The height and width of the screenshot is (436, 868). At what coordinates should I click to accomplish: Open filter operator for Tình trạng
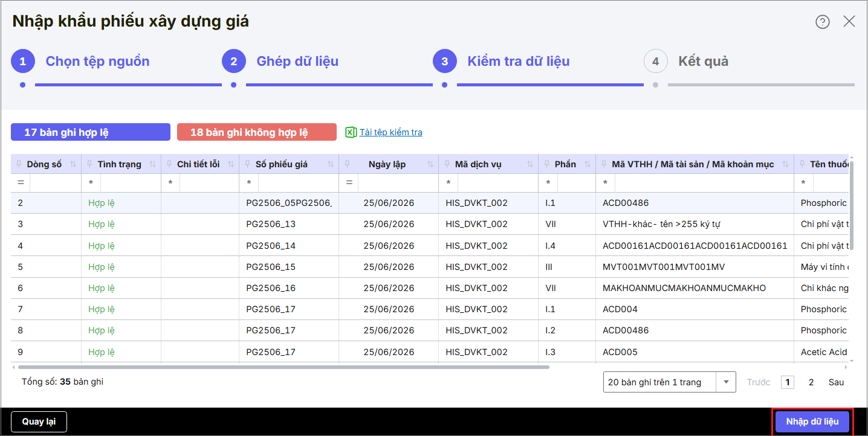click(x=91, y=182)
